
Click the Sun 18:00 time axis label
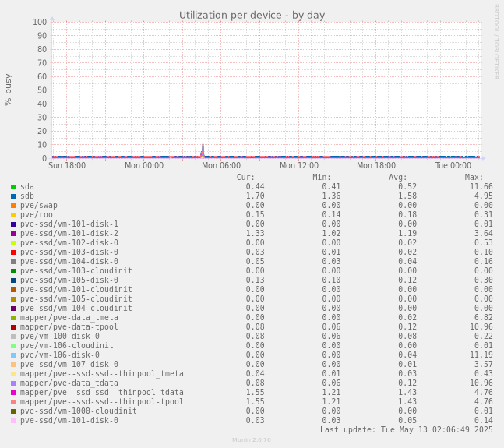(x=67, y=165)
